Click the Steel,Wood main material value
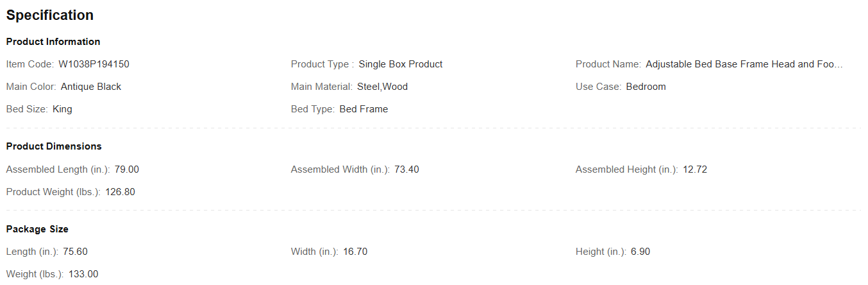This screenshot has width=868, height=285. click(382, 87)
